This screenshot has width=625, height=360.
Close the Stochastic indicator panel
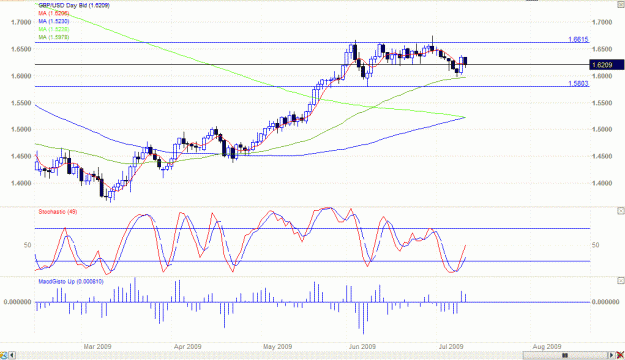[621, 210]
